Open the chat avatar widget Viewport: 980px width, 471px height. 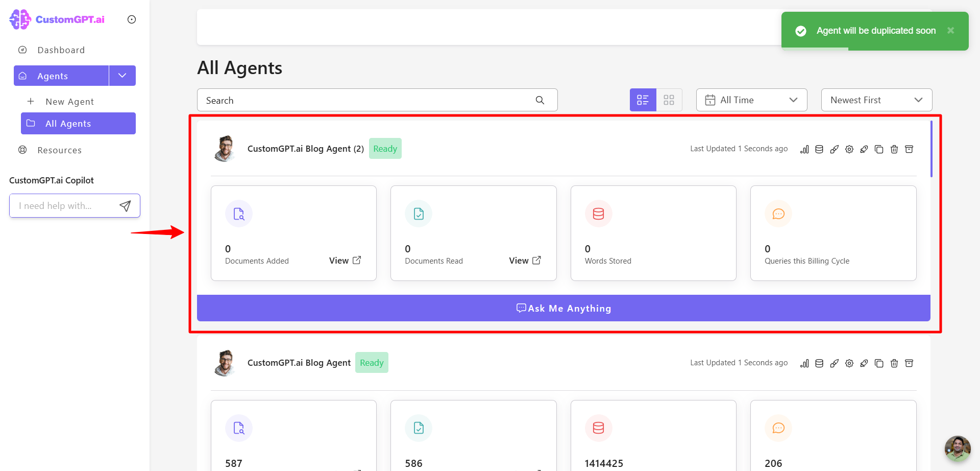click(x=958, y=449)
